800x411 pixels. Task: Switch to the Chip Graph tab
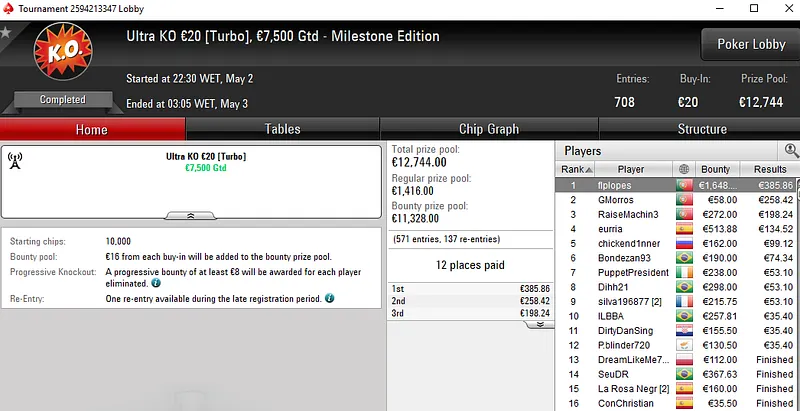pos(488,129)
